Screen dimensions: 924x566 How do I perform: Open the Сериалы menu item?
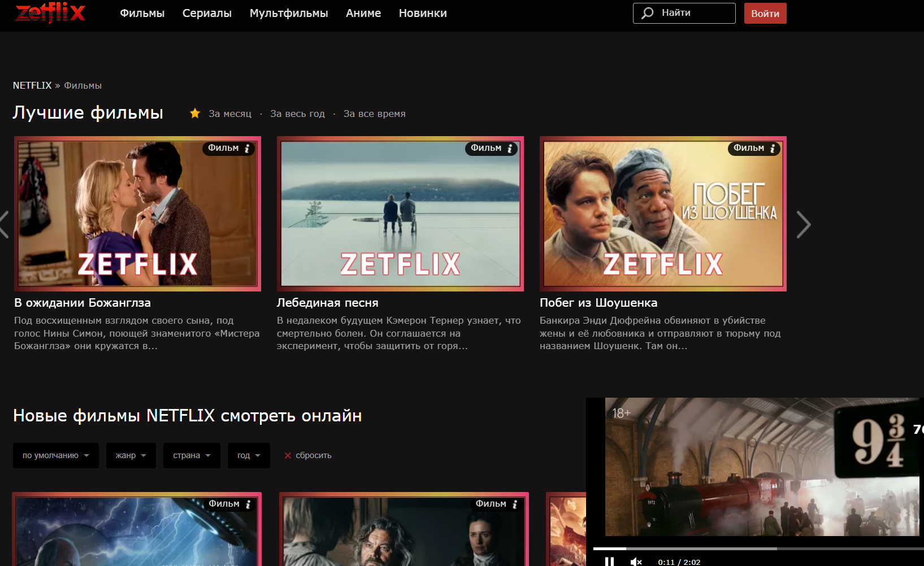(207, 13)
